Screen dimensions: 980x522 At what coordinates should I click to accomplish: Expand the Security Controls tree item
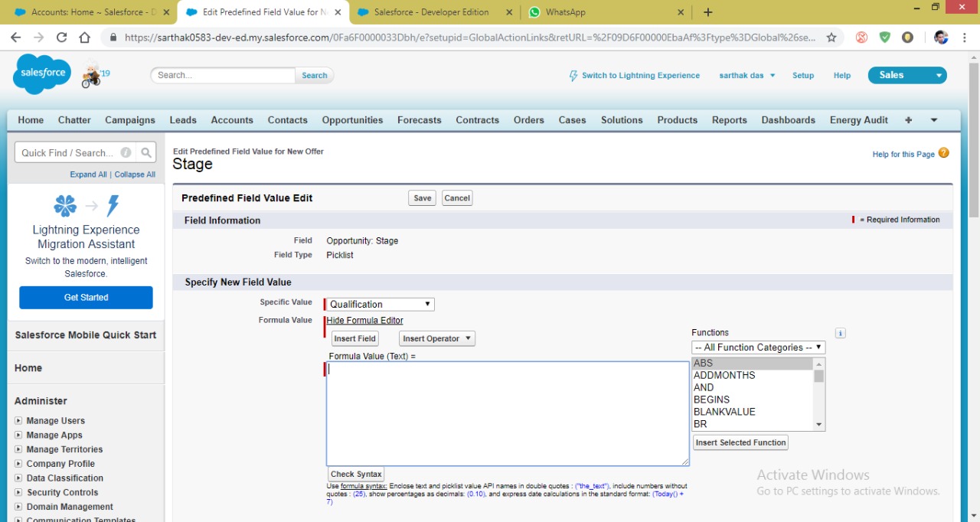tap(18, 493)
